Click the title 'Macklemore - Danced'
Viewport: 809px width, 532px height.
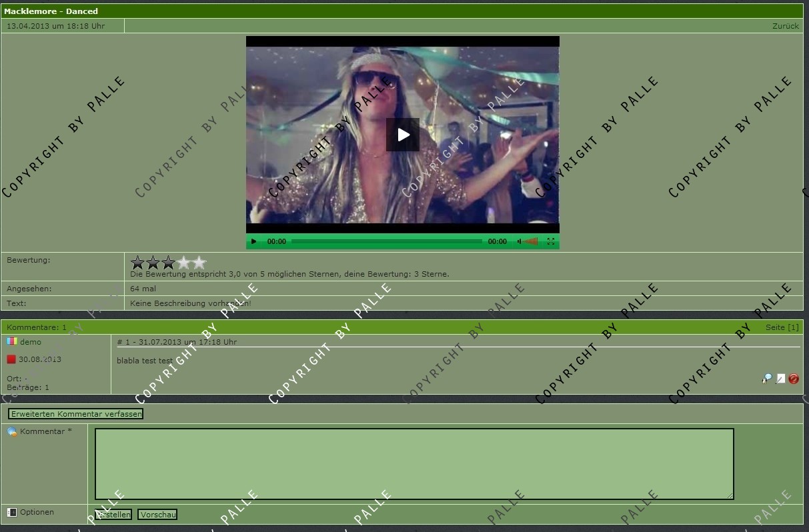click(51, 11)
